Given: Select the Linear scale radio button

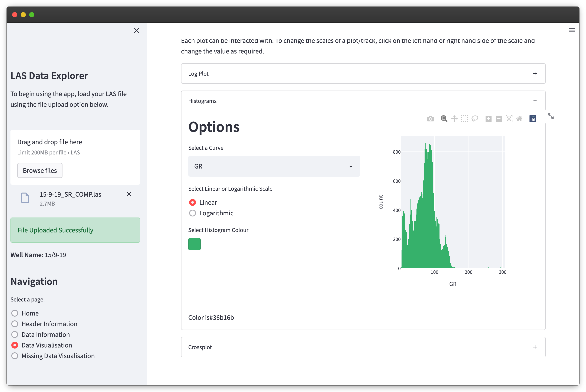Looking at the screenshot, I should click(x=192, y=202).
